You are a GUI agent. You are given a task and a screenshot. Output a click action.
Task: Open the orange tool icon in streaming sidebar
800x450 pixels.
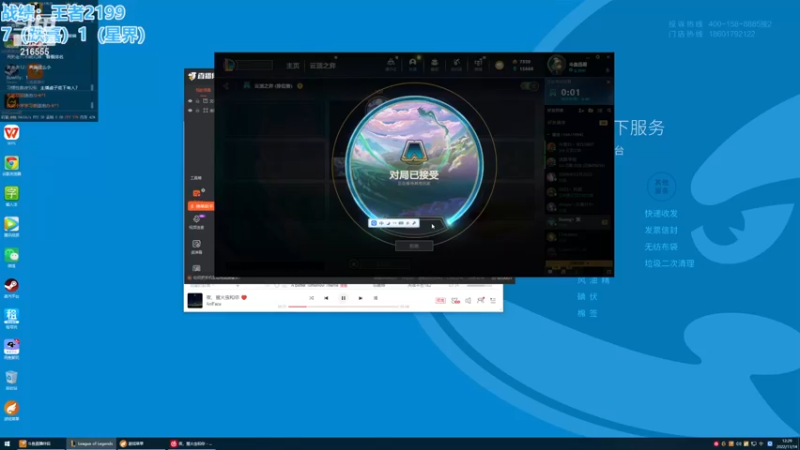[196, 193]
